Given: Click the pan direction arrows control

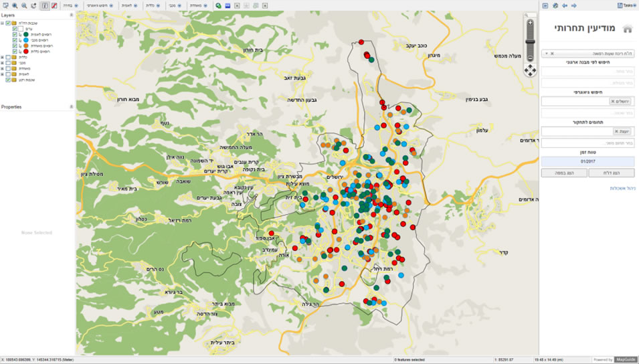Looking at the screenshot, I should (x=530, y=70).
